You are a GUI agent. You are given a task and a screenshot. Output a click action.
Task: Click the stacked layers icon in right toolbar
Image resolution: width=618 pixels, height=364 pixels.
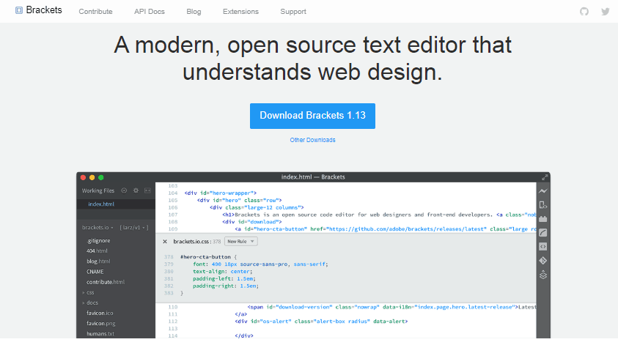coord(543,275)
